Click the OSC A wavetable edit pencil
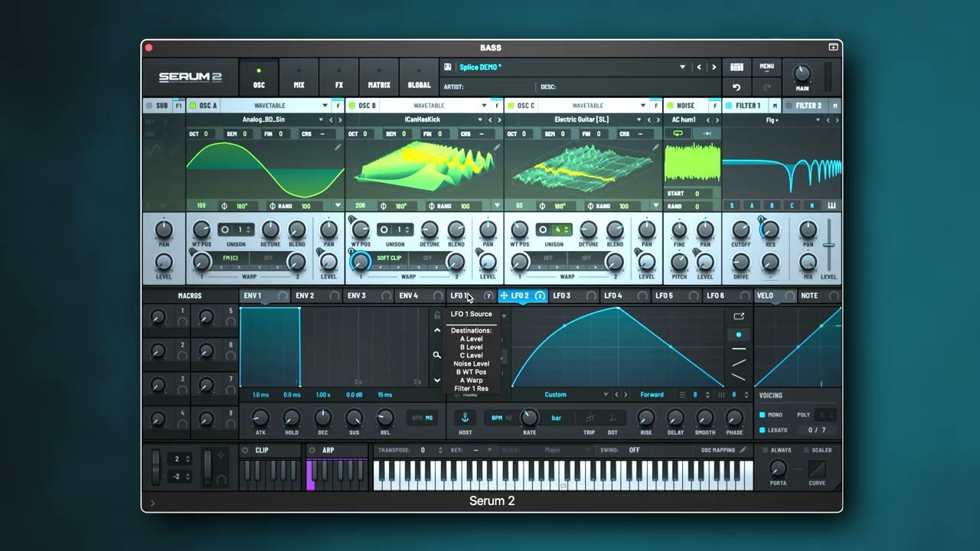 338,148
